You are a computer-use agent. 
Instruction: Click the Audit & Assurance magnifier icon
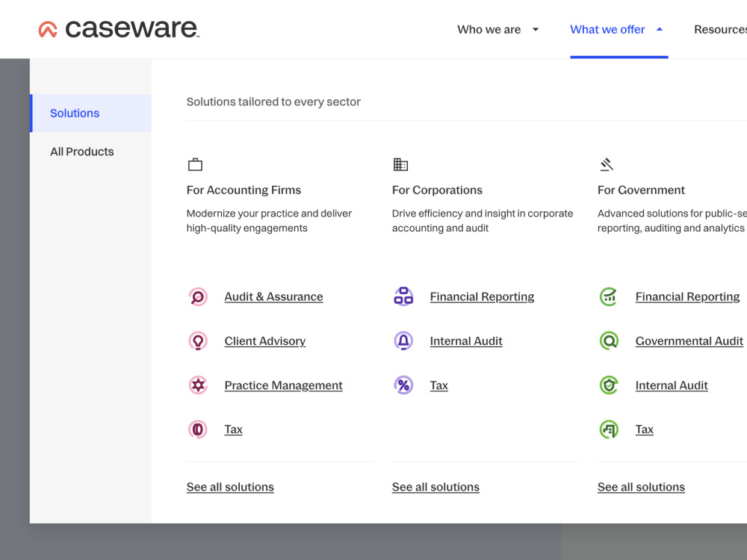198,296
